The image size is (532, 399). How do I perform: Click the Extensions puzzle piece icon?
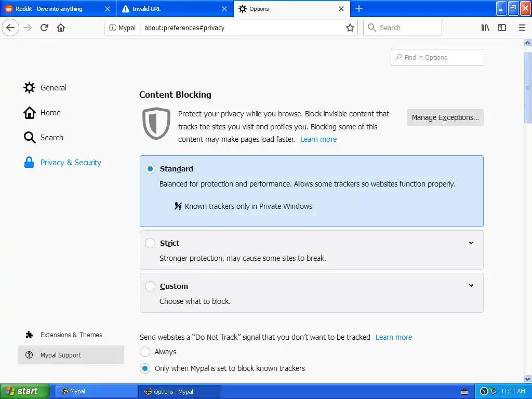pyautogui.click(x=30, y=335)
